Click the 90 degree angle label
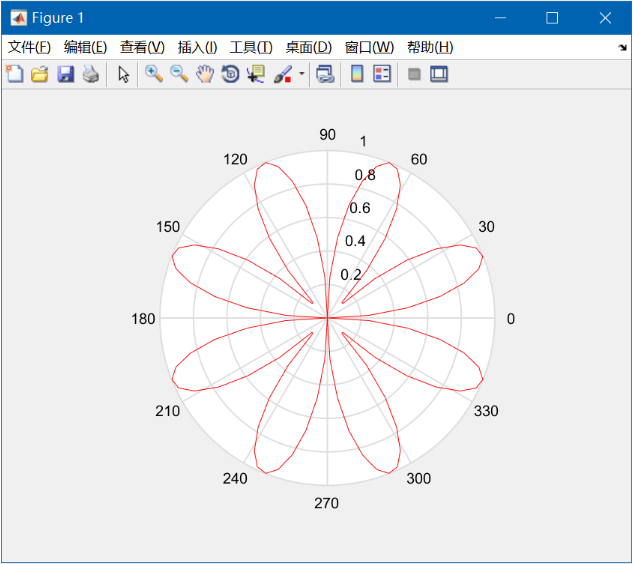 pyautogui.click(x=327, y=135)
